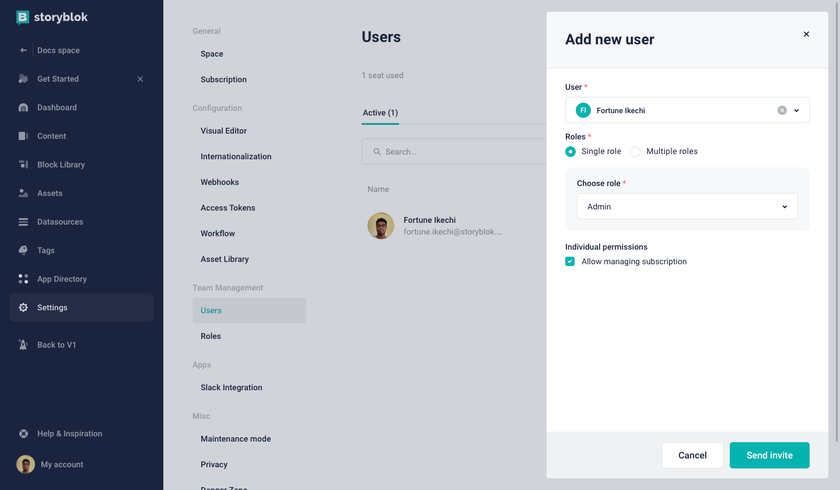Screen dimensions: 840x490
Task: Open Asset Library settings
Action: coord(224,260)
